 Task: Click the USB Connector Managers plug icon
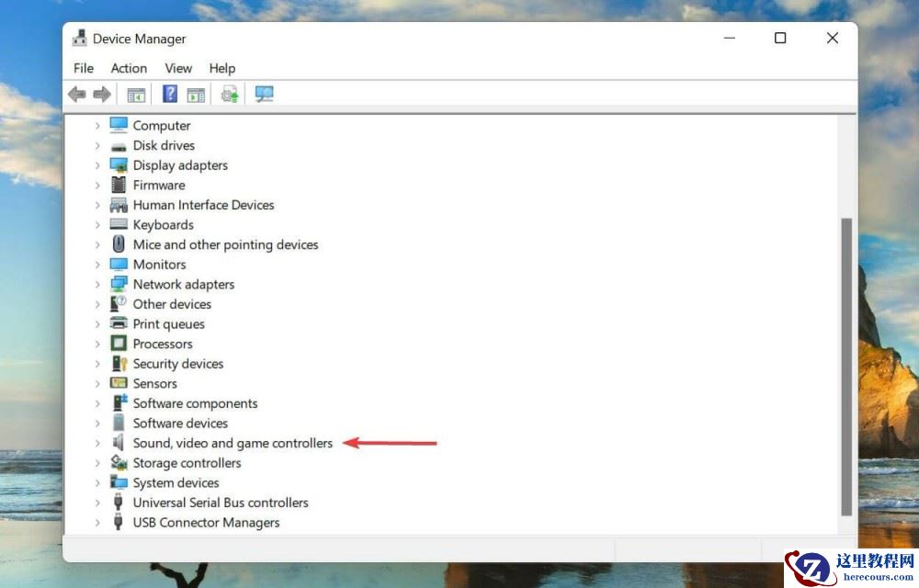coord(119,522)
